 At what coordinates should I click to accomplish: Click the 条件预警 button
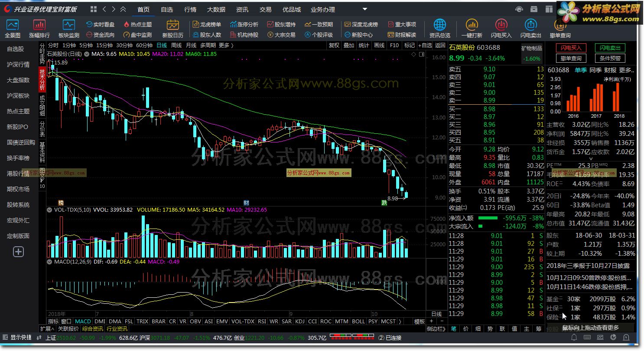[610, 58]
